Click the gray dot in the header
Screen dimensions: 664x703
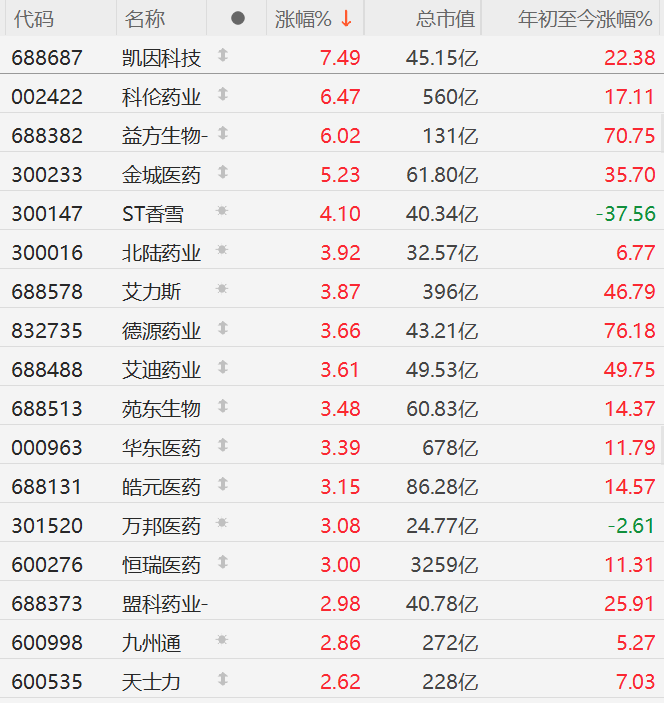click(x=237, y=18)
